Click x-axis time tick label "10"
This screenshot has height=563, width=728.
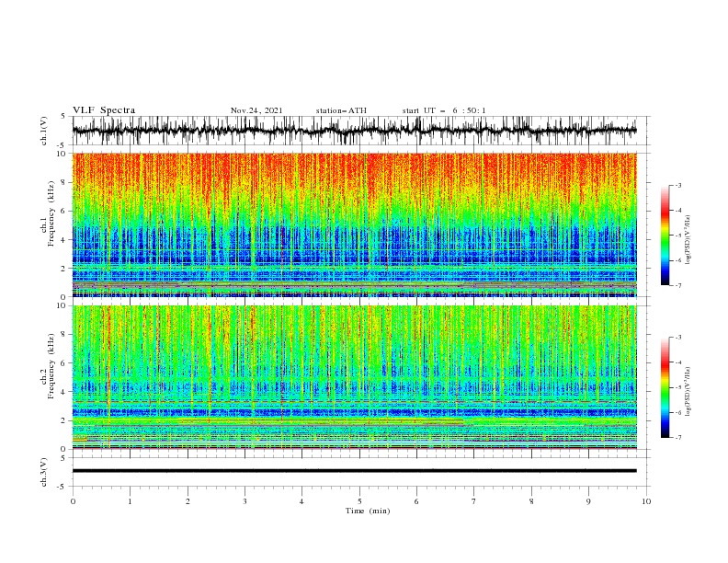pyautogui.click(x=646, y=501)
